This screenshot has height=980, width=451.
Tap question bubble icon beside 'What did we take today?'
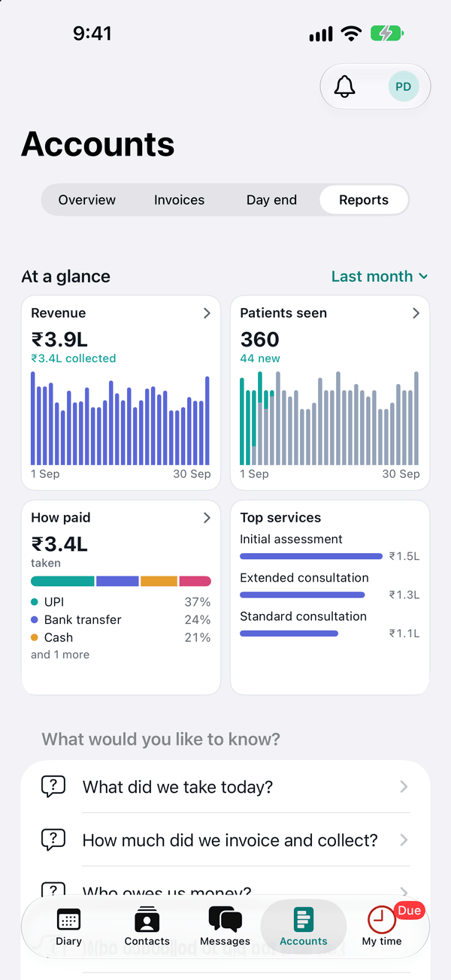tap(53, 786)
